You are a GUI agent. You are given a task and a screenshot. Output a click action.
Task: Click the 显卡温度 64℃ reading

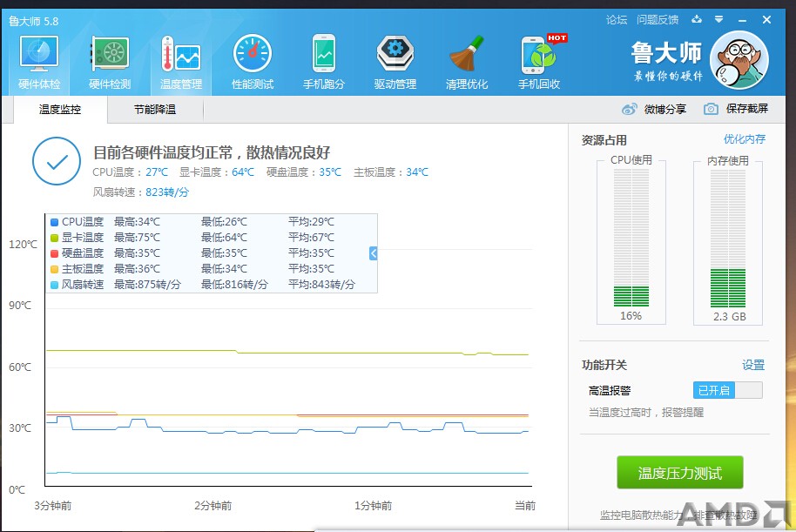[x=217, y=172]
